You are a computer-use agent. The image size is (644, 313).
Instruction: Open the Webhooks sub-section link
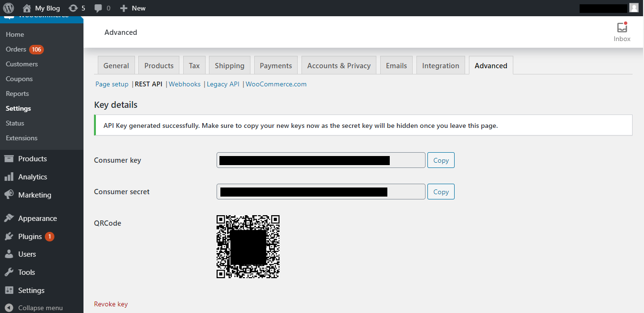pos(185,84)
